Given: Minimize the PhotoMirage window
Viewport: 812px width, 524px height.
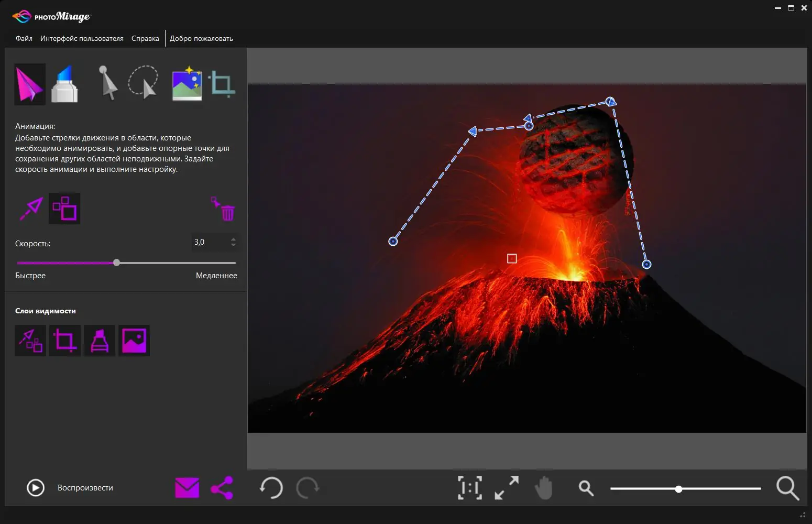Looking at the screenshot, I should (x=778, y=8).
